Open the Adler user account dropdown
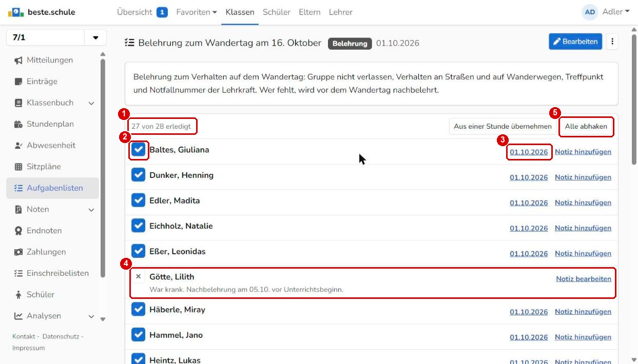This screenshot has width=638, height=364. [616, 12]
